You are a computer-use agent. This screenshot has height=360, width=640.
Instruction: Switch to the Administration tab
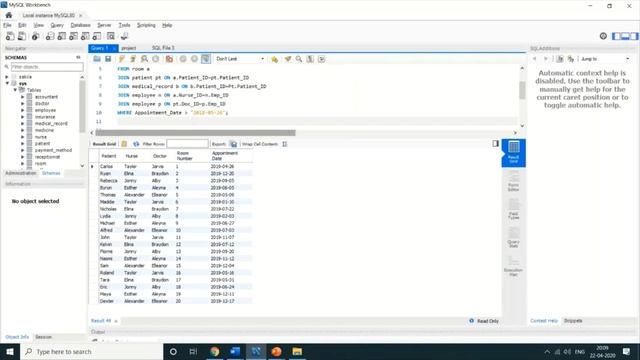click(20, 173)
